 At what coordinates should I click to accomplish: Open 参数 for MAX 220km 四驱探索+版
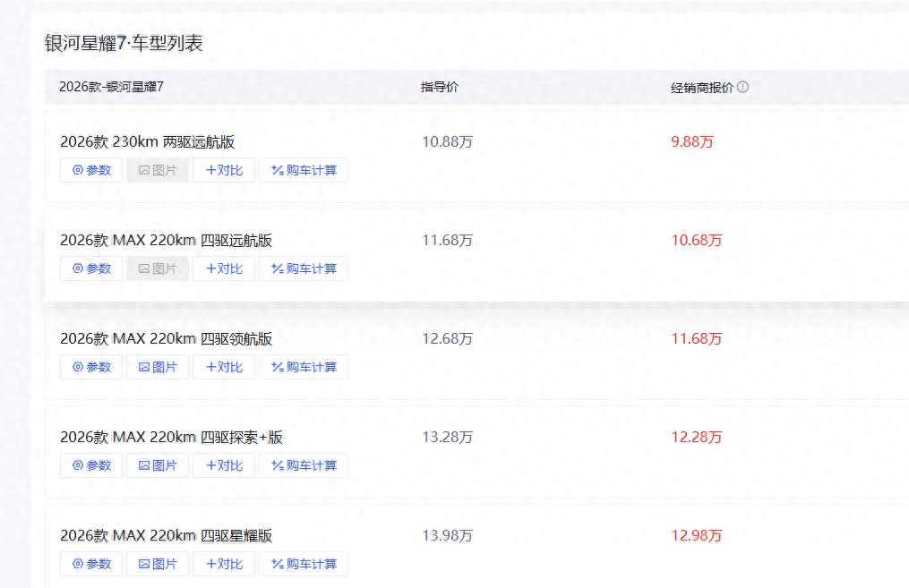pos(91,465)
